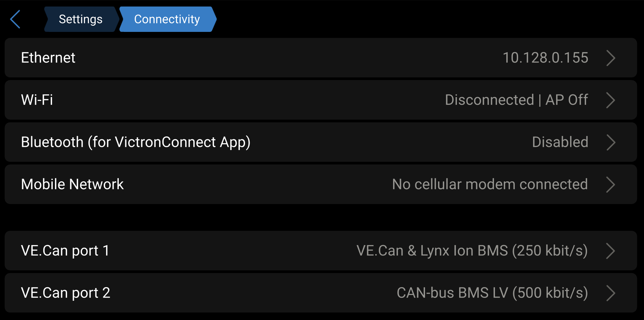Click the blue back arrow icon
The height and width of the screenshot is (320, 644).
click(15, 19)
